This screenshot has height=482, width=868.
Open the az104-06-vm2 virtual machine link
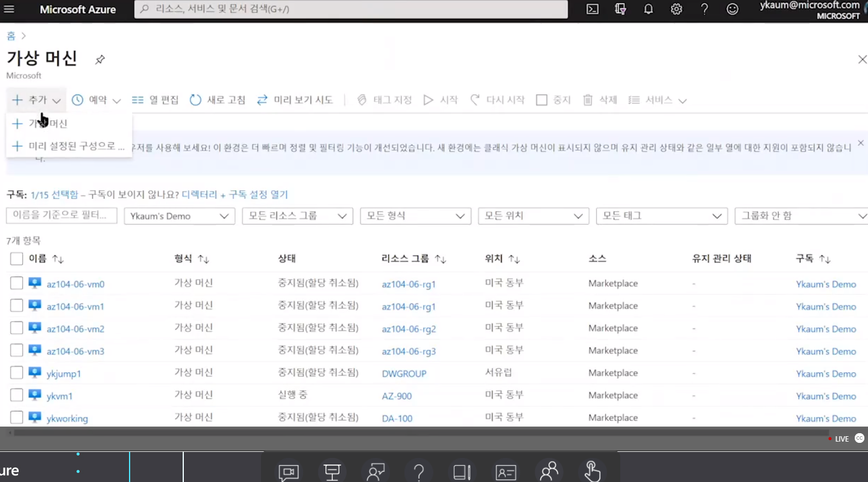tap(75, 329)
